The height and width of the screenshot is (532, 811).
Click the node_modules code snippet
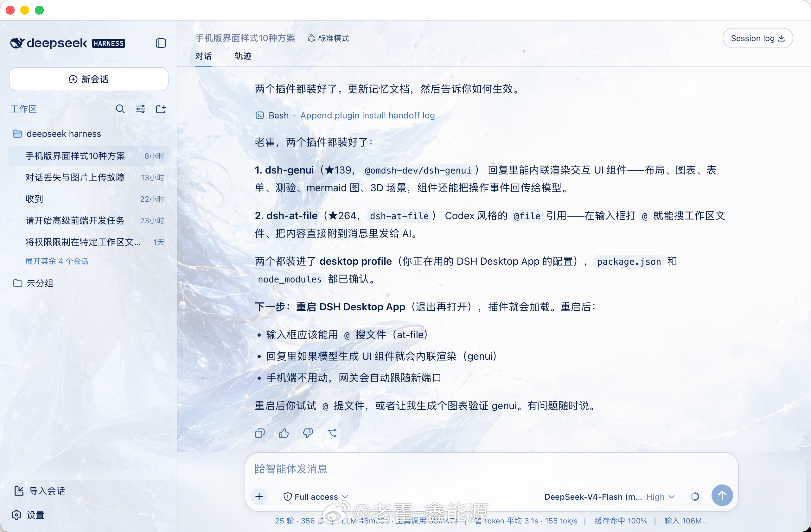tap(290, 279)
